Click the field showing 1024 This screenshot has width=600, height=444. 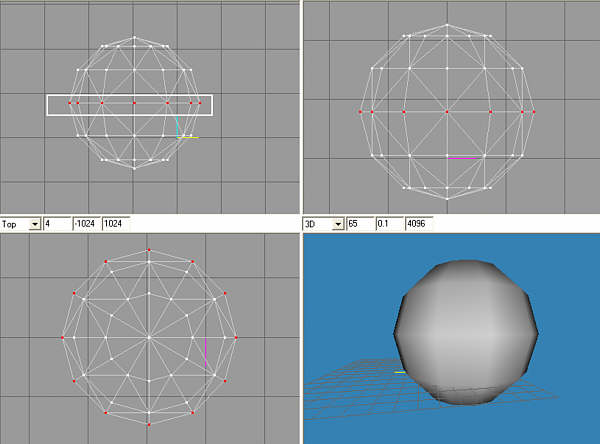pyautogui.click(x=116, y=224)
